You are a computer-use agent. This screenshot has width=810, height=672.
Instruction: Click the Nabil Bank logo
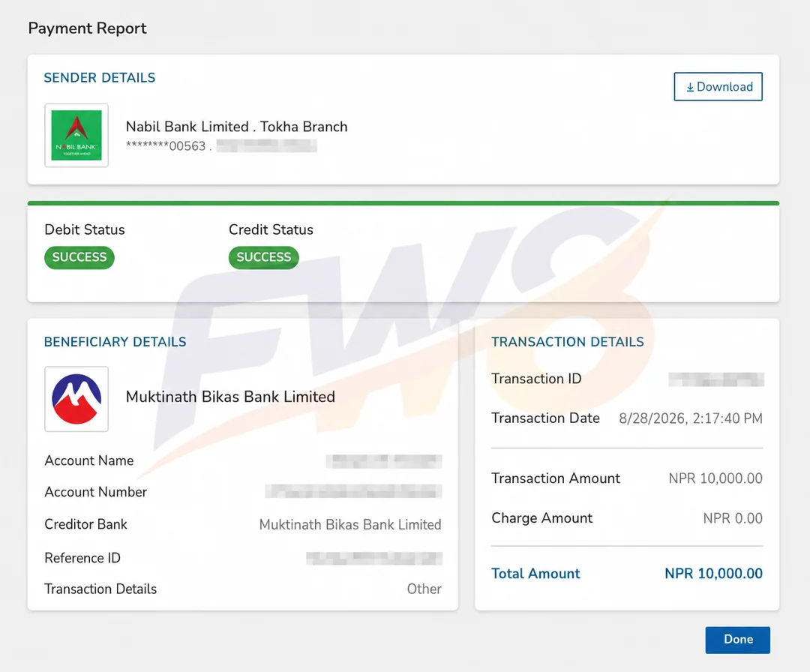[76, 135]
